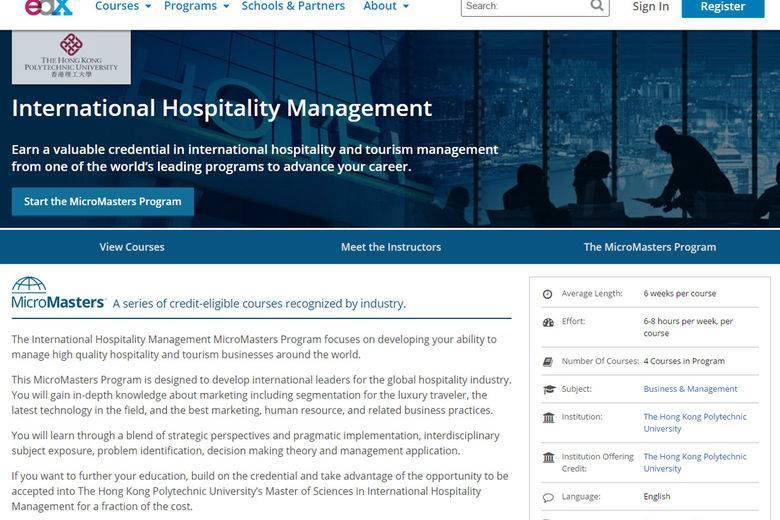Click the Hong Kong Polytechnic University logo
The image size is (780, 520).
[x=71, y=57]
